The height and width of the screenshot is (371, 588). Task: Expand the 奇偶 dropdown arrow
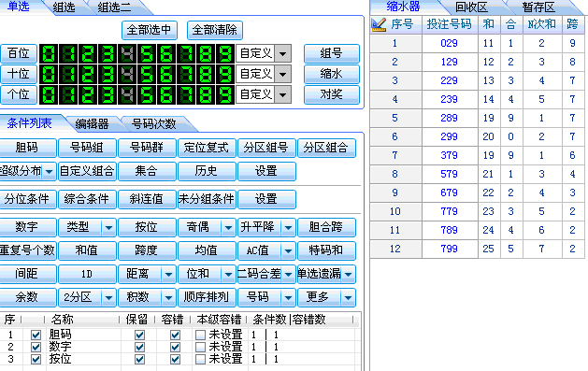[228, 227]
